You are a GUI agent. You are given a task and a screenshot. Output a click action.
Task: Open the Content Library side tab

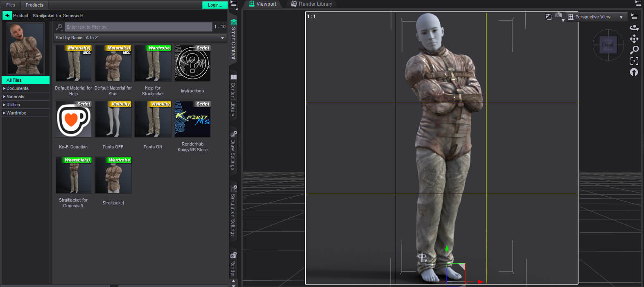(x=233, y=96)
